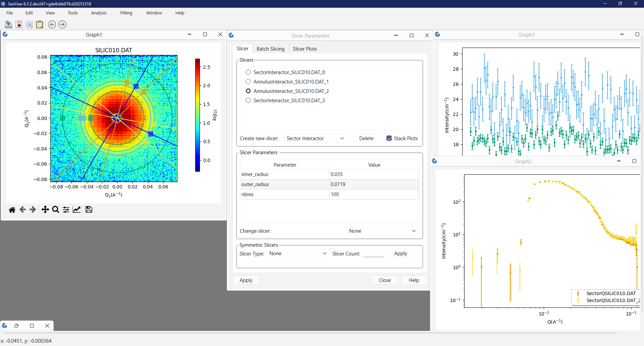Screen dimensions: 644x346
Task: Open the Analysis menu
Action: (99, 13)
